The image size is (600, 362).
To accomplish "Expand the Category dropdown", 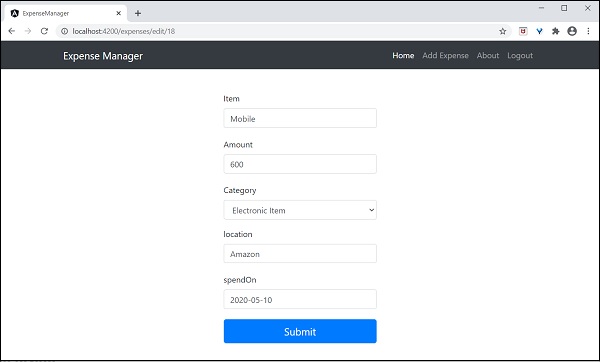I will (300, 210).
